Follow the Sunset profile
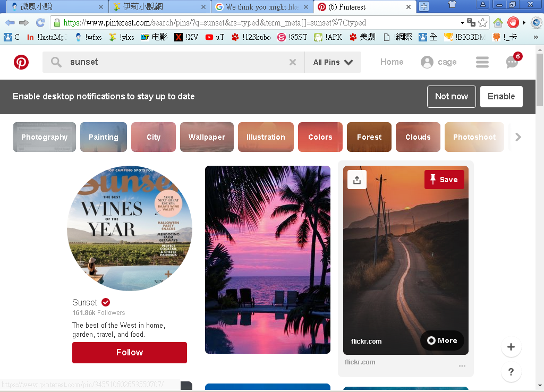 click(x=130, y=353)
